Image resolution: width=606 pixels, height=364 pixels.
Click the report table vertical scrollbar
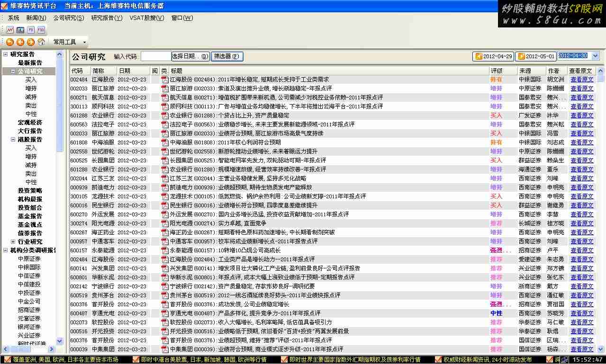(600, 210)
